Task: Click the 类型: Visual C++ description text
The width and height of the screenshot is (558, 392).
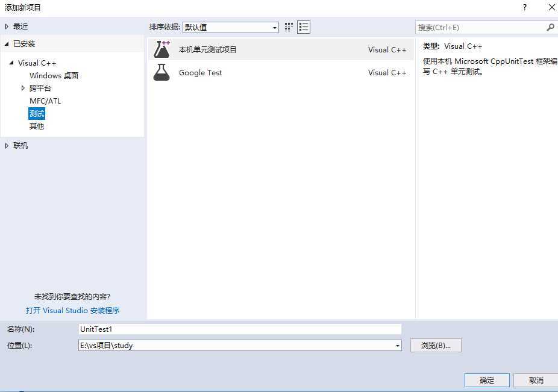Action: click(x=453, y=46)
